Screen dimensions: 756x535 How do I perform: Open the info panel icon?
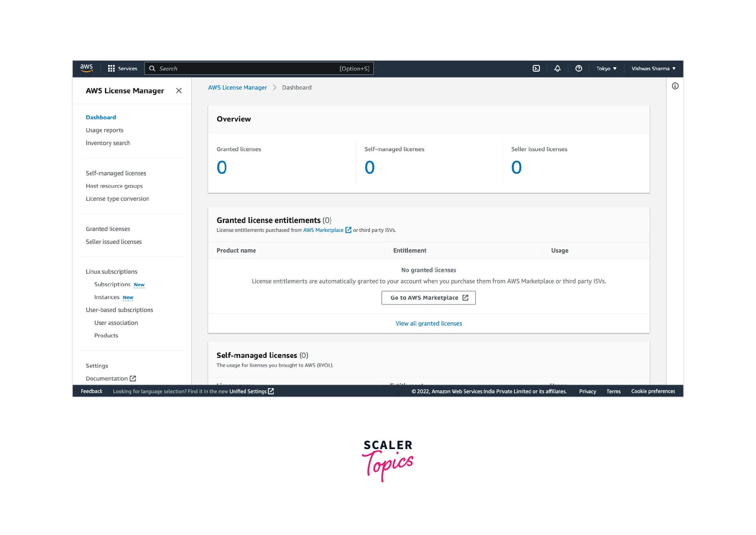point(675,86)
